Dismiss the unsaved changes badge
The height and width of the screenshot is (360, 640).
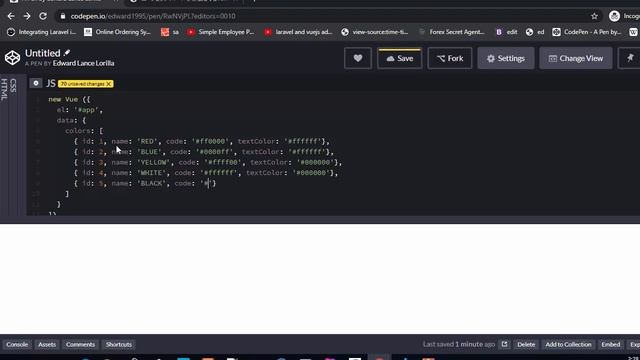click(x=109, y=84)
